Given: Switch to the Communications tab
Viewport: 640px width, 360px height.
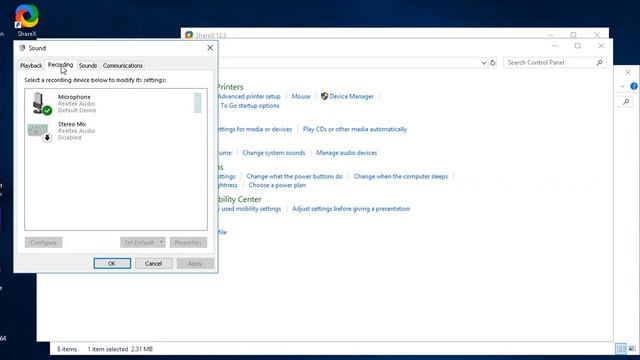Looking at the screenshot, I should tap(123, 65).
